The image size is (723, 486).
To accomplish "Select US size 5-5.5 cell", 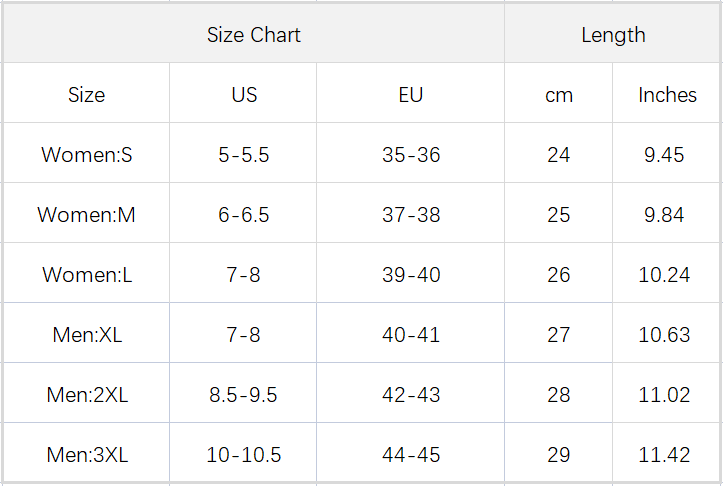I will (244, 155).
